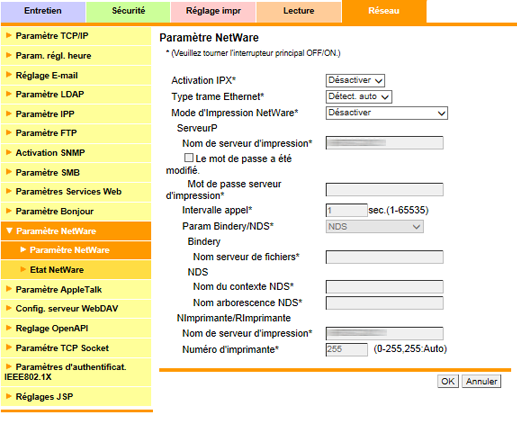This screenshot has width=517, height=430.
Task: Open Param Bindery/NDS dropdown
Action: (x=375, y=227)
